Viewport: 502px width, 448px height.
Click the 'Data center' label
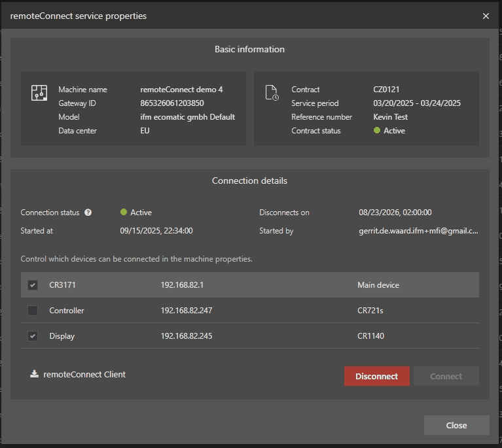point(77,131)
